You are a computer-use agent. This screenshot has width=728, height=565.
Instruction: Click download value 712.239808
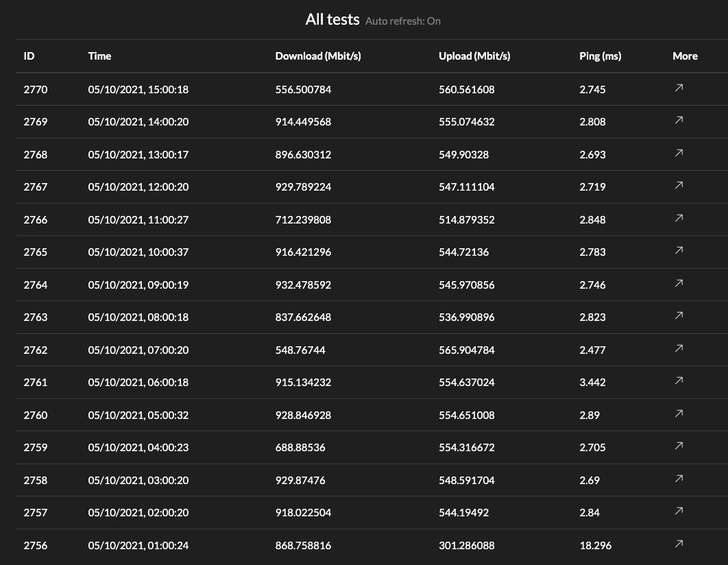pos(303,219)
